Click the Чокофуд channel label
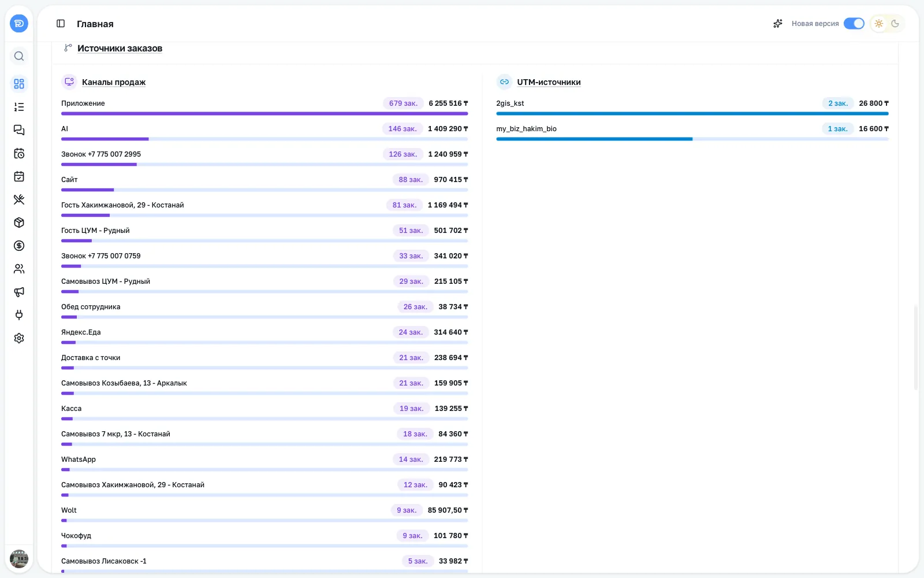This screenshot has width=924, height=578. point(76,536)
